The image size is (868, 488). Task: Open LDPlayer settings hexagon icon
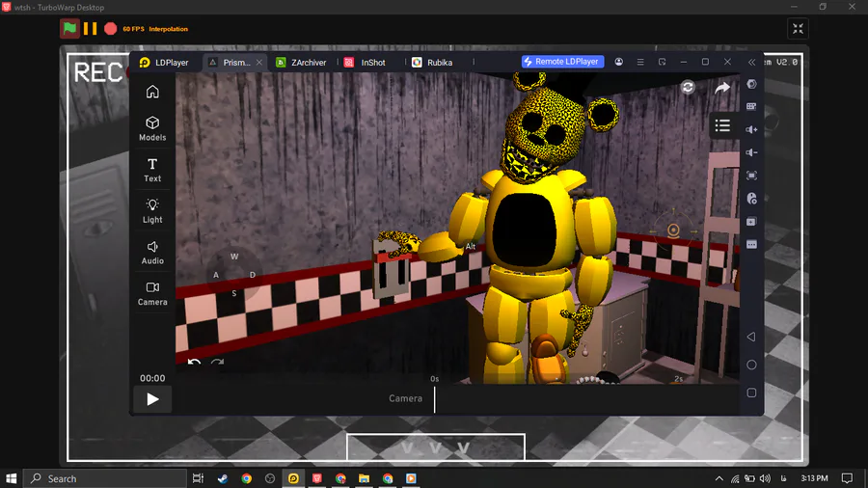(x=751, y=84)
